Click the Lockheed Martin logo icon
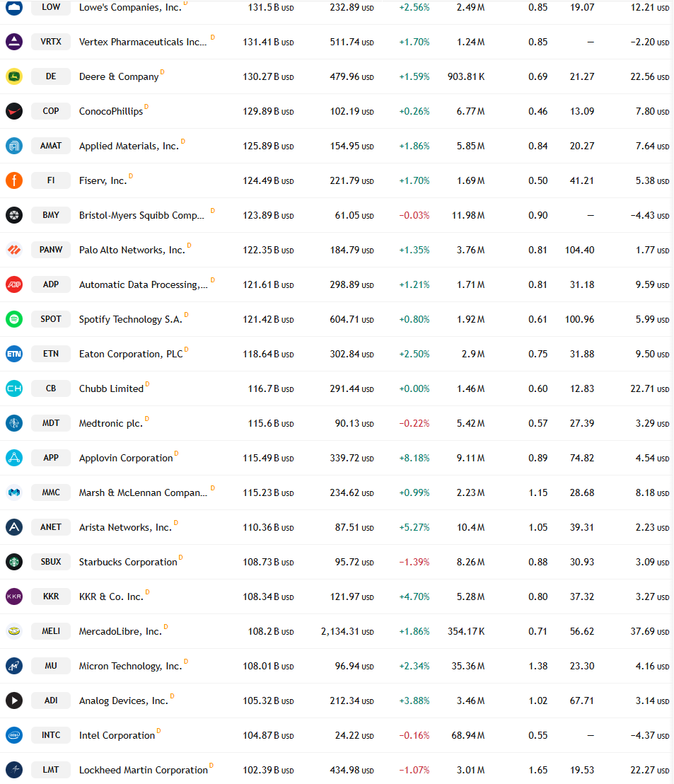Viewport: 674px width, 784px height. coord(14,770)
